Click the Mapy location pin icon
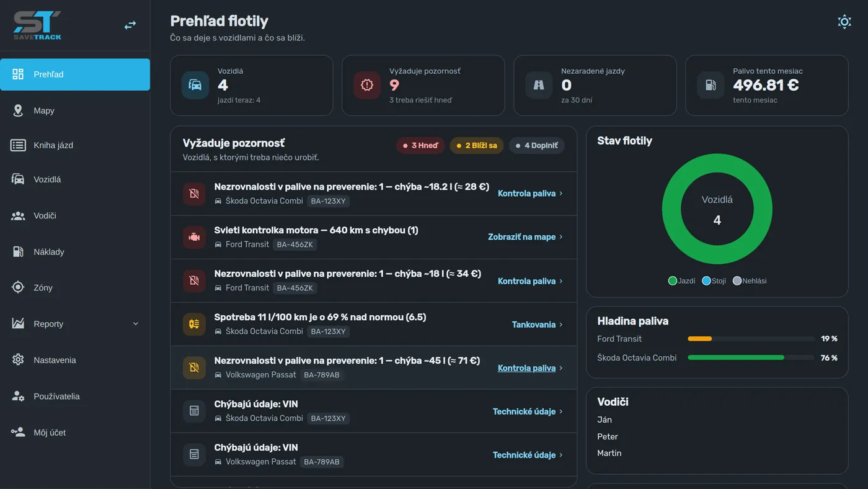This screenshot has height=489, width=868. [18, 110]
